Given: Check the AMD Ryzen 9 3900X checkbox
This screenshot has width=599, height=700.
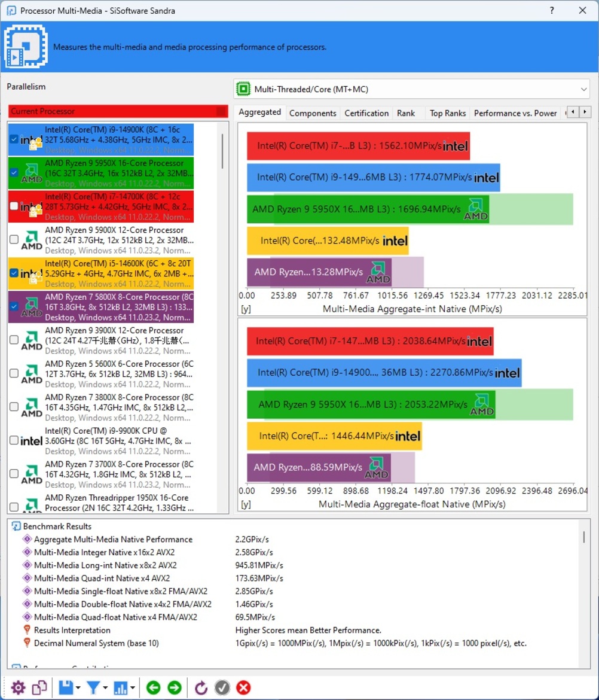Looking at the screenshot, I should (x=14, y=340).
